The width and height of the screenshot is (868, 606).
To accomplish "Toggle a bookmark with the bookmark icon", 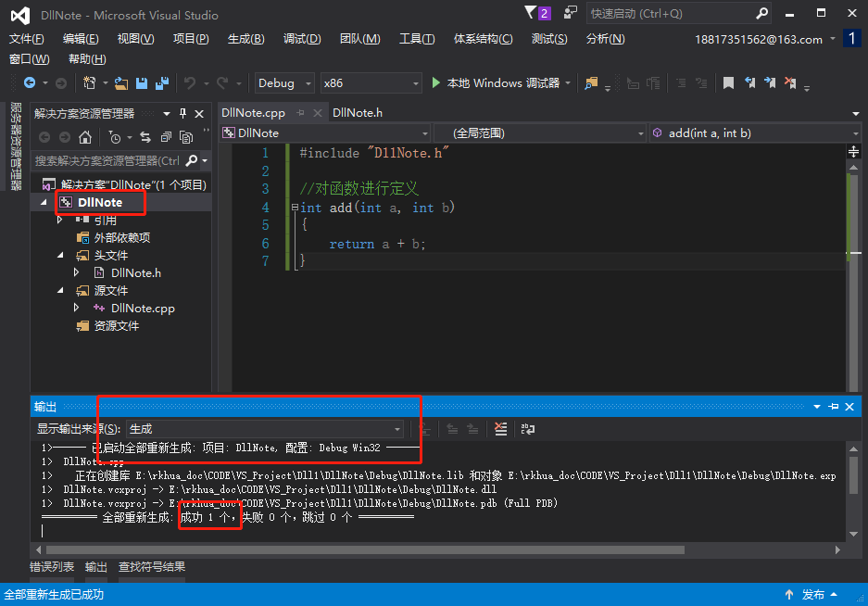I will [728, 83].
